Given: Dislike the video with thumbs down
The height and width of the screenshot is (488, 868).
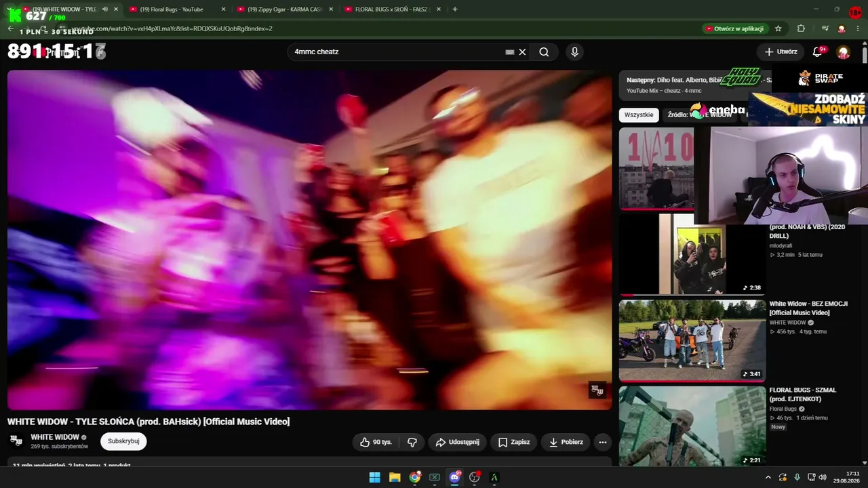Looking at the screenshot, I should 412,442.
